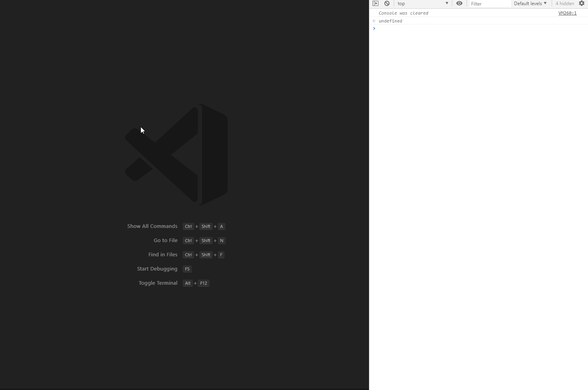This screenshot has width=588, height=390.
Task: Create live expression with the eye icon
Action: (459, 4)
